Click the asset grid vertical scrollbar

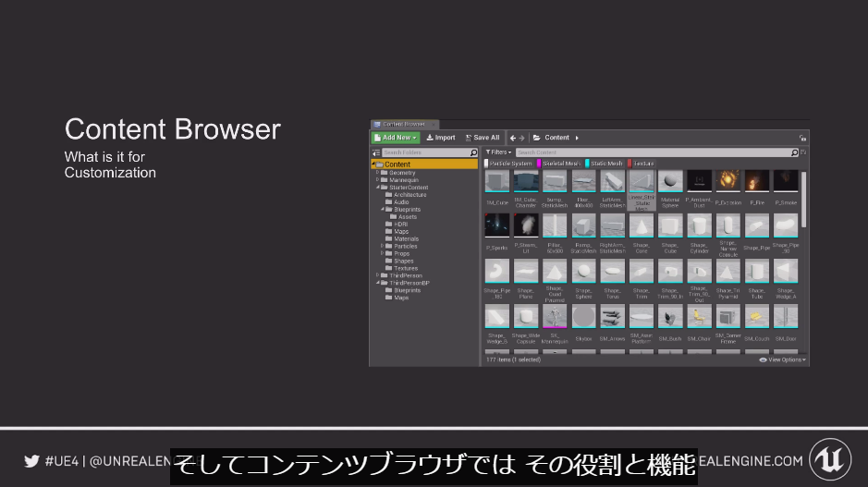(804, 199)
